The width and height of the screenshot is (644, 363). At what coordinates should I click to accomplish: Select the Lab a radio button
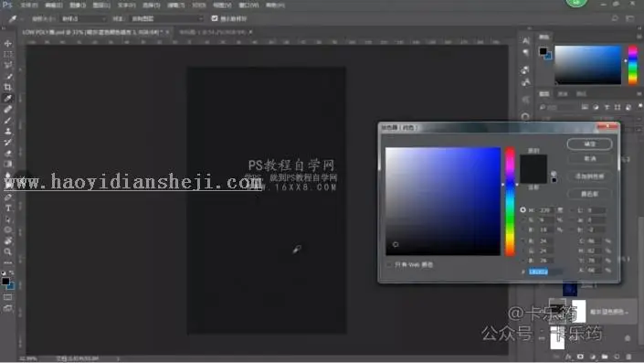(x=572, y=220)
